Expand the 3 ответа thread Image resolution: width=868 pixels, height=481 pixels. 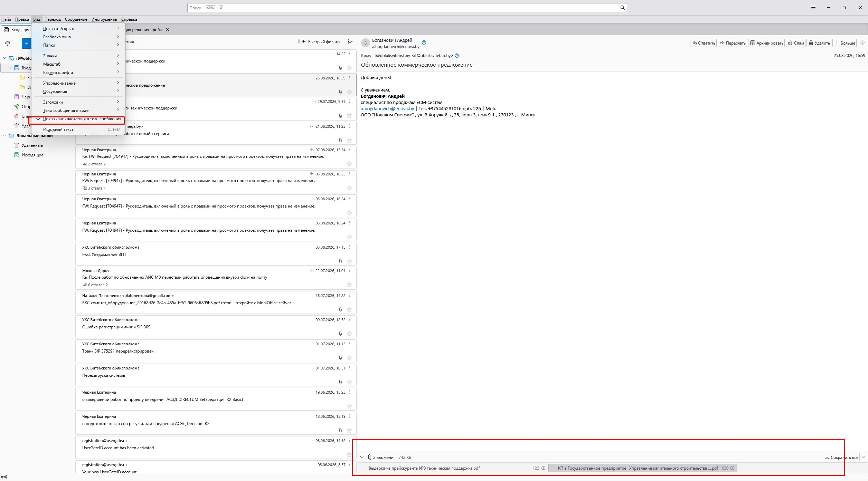click(x=94, y=188)
